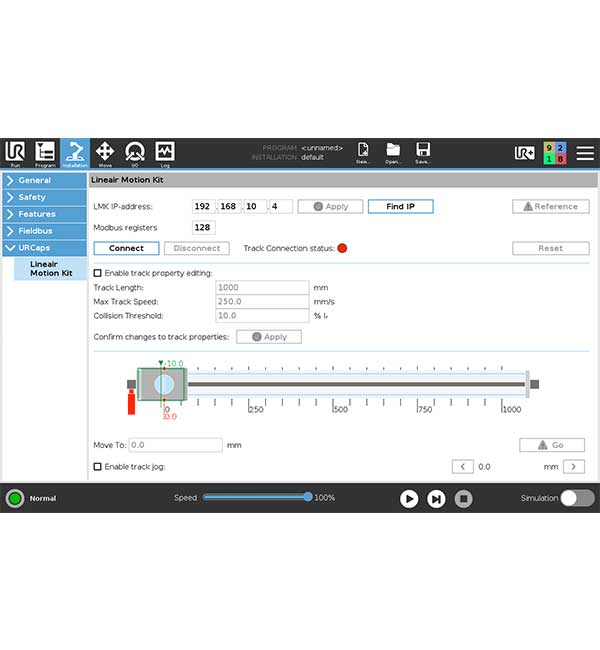Click the Connect button
Screen dimensions: 600x650
coord(126,248)
